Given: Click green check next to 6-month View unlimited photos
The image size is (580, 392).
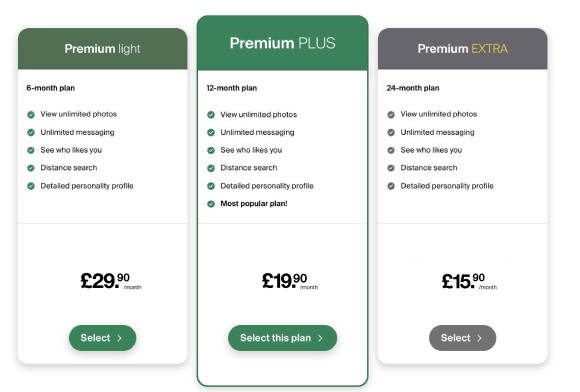Looking at the screenshot, I should pos(31,115).
